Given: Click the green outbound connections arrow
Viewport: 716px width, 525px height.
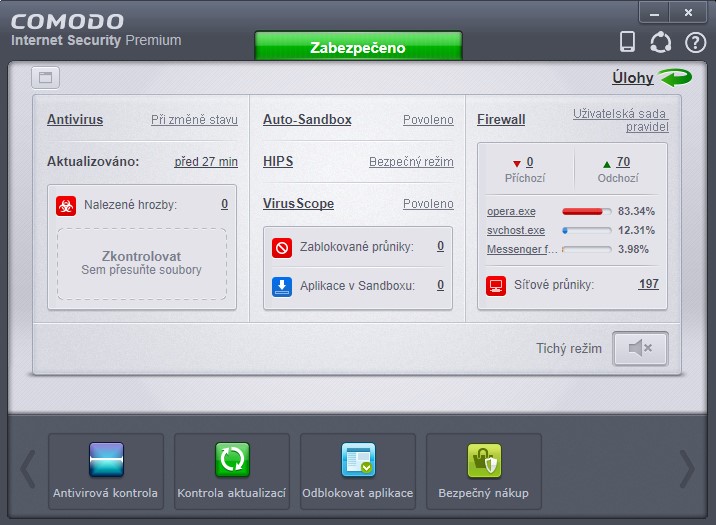Looking at the screenshot, I should click(x=607, y=164).
